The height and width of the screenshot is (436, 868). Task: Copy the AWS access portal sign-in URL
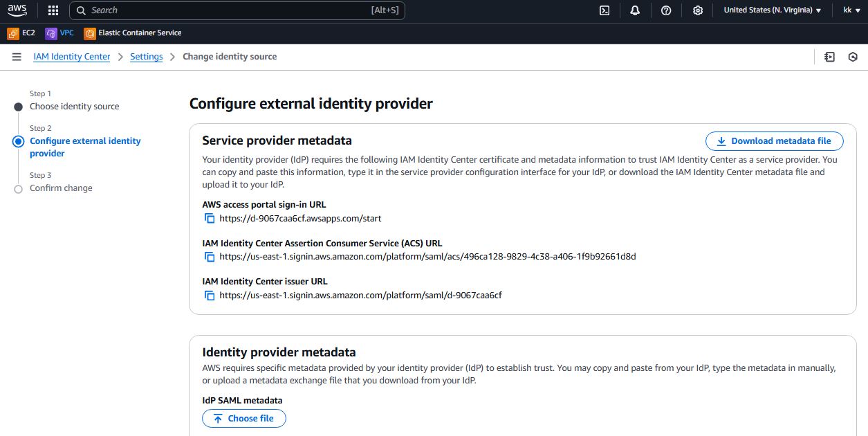[210, 219]
